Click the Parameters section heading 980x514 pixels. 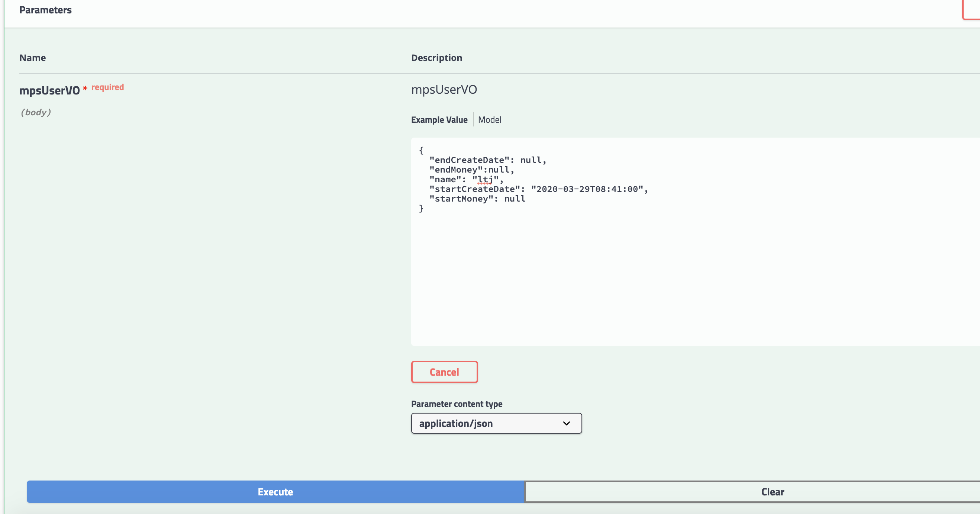pos(45,10)
